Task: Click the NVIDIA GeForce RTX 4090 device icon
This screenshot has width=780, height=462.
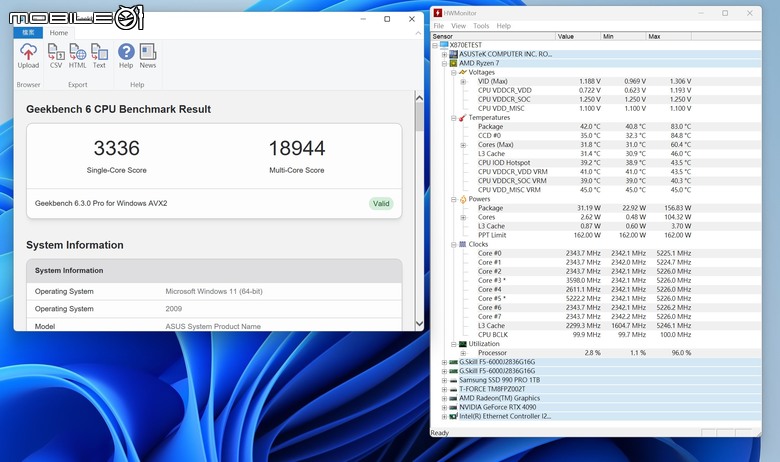Action: pyautogui.click(x=453, y=407)
